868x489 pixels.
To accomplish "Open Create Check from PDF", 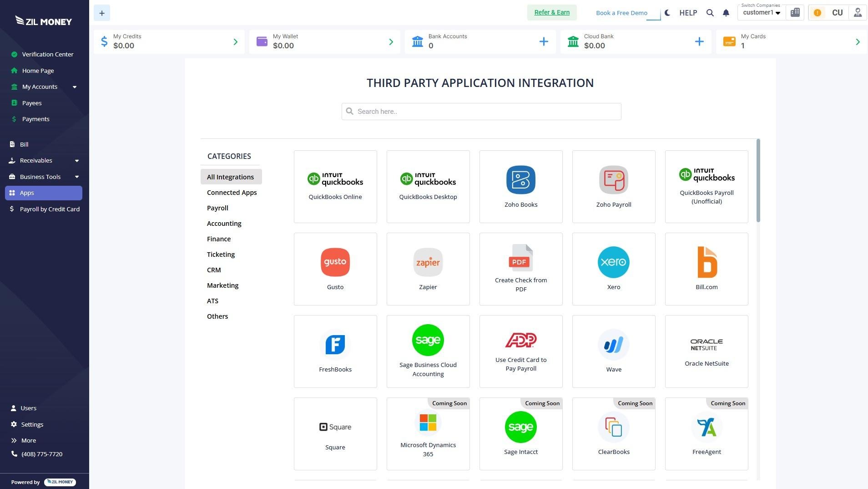I will [x=521, y=269].
